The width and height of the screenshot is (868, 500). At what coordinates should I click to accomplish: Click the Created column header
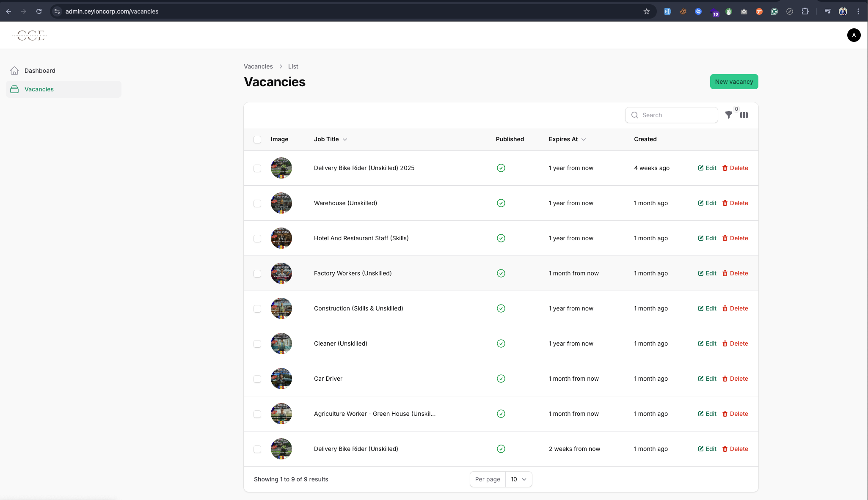[645, 139]
